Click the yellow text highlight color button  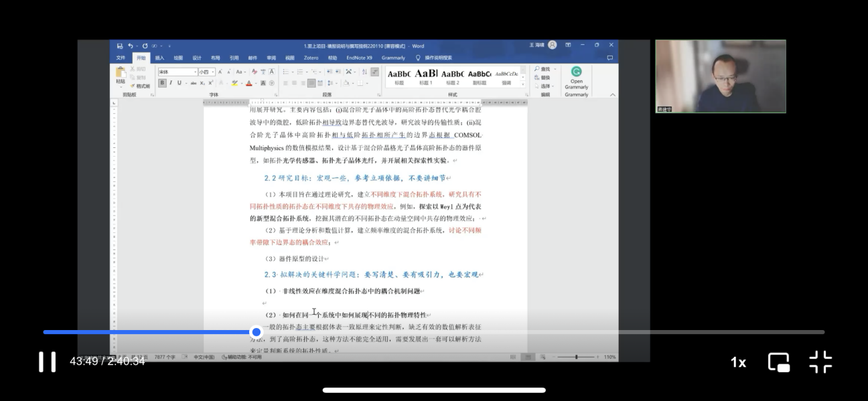point(234,83)
